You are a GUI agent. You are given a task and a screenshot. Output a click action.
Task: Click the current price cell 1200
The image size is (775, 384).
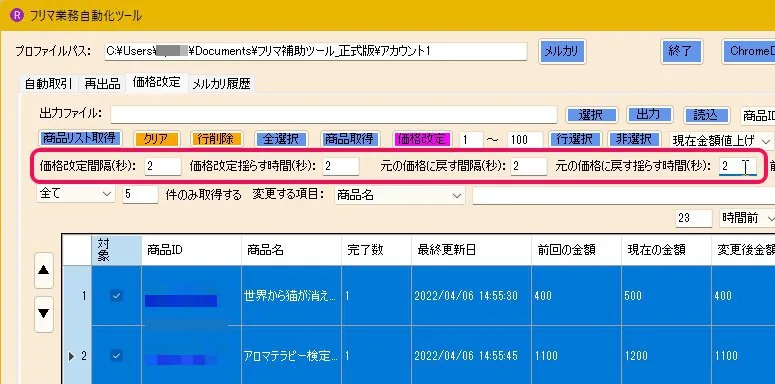pos(667,356)
